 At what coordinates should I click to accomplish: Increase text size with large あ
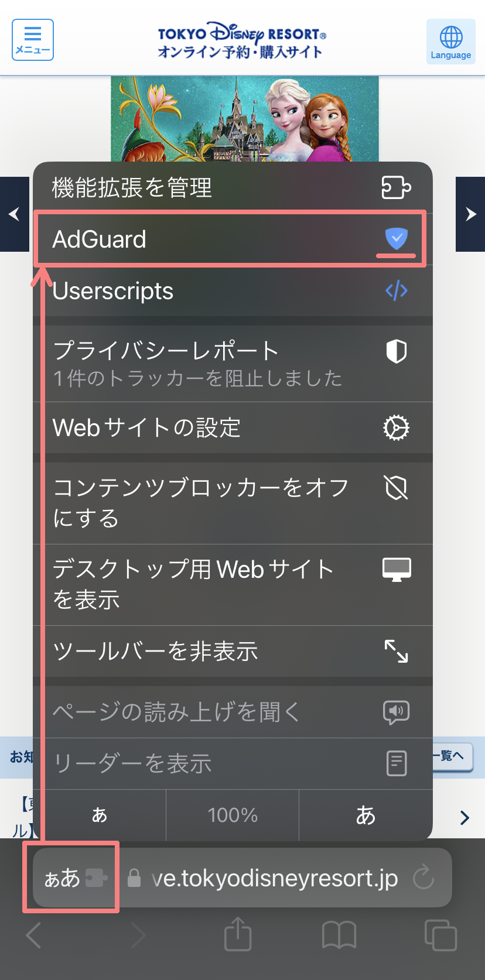(366, 815)
